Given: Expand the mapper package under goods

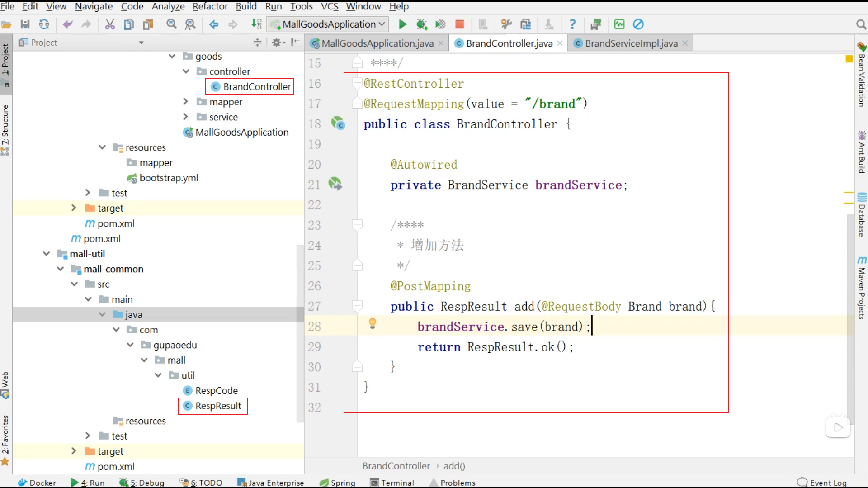Looking at the screenshot, I should 186,102.
